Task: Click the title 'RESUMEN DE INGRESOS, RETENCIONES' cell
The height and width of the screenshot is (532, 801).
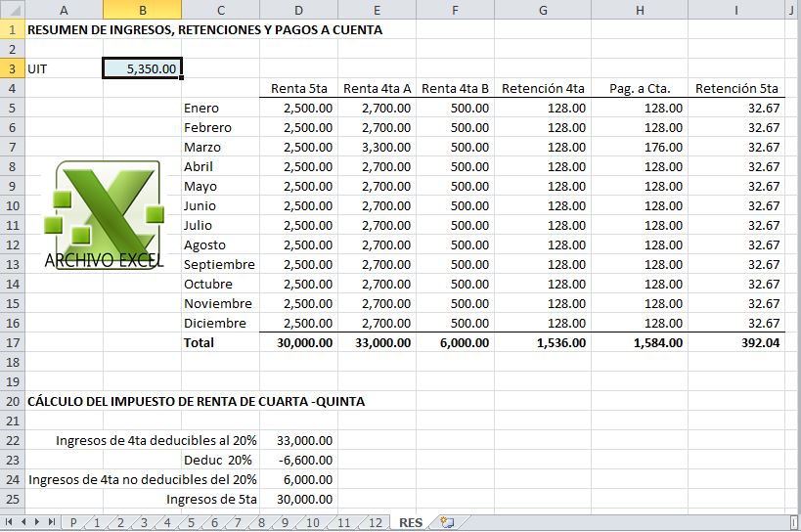Action: 204,29
